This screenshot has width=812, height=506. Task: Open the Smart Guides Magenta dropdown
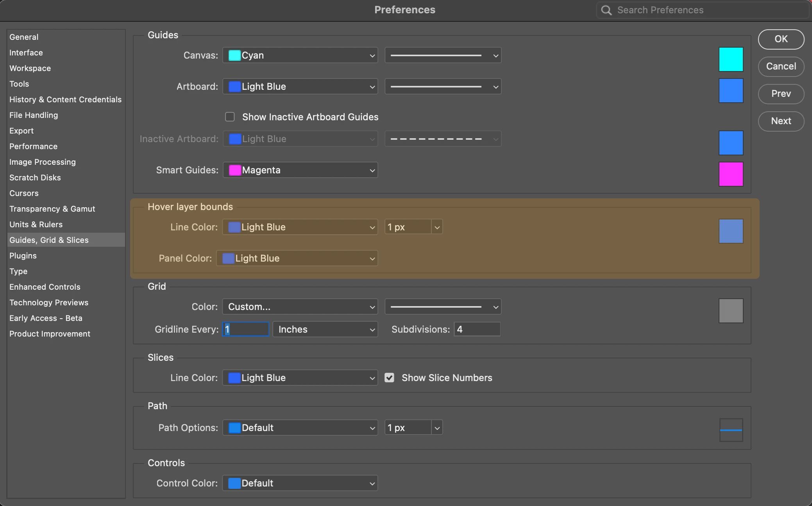(x=300, y=170)
